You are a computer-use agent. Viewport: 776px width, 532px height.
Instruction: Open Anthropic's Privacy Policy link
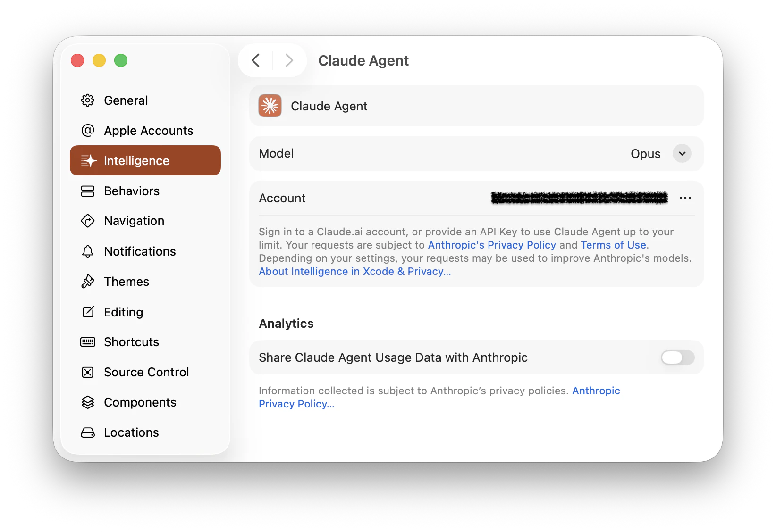(x=492, y=245)
